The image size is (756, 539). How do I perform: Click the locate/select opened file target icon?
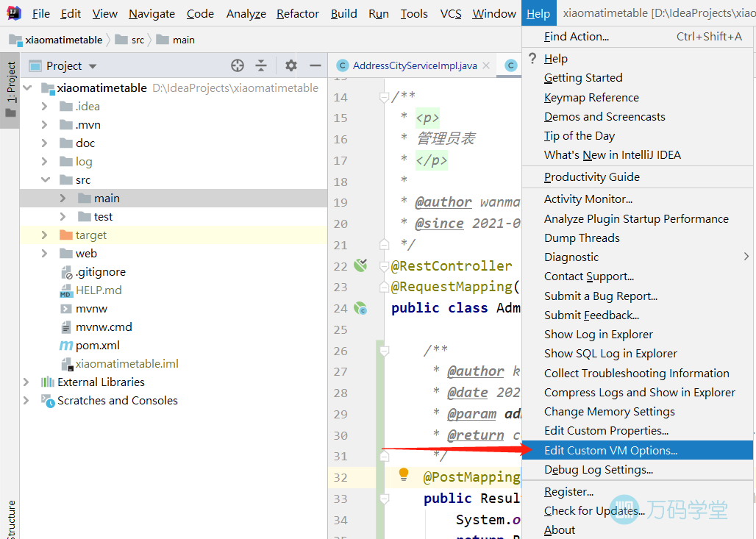(x=237, y=65)
